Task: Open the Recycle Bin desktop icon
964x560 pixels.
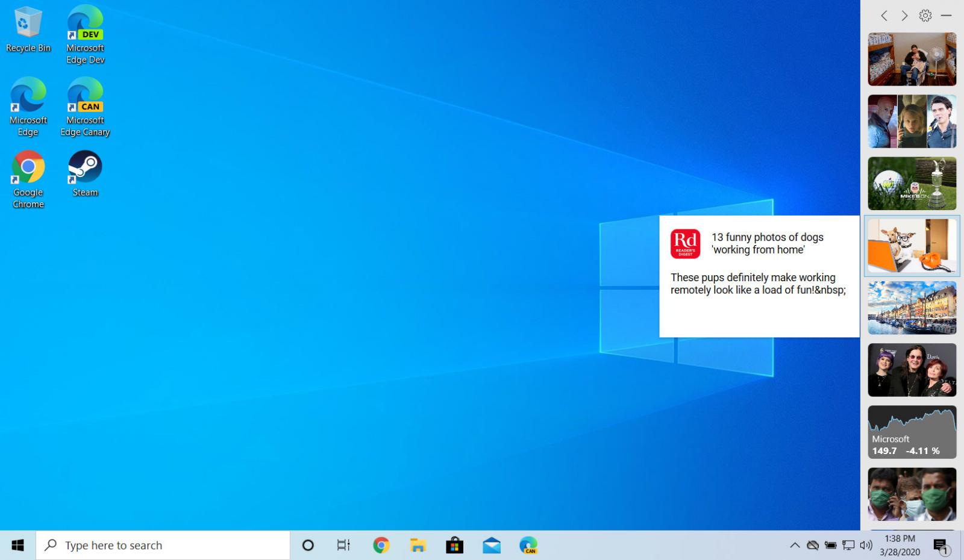Action: coord(28,30)
